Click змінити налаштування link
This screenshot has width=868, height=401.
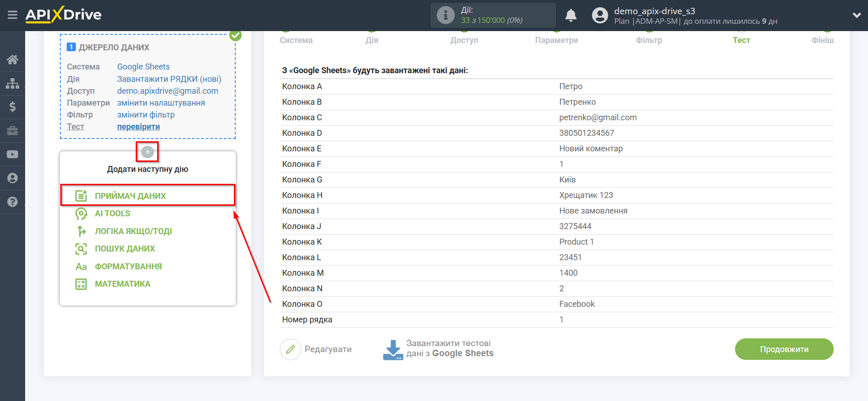pos(161,103)
